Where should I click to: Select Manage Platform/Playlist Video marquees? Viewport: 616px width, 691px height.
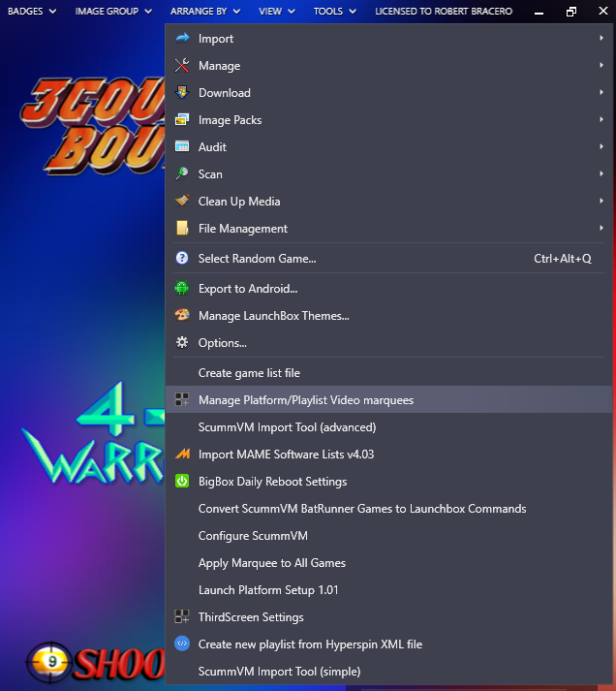(x=388, y=399)
